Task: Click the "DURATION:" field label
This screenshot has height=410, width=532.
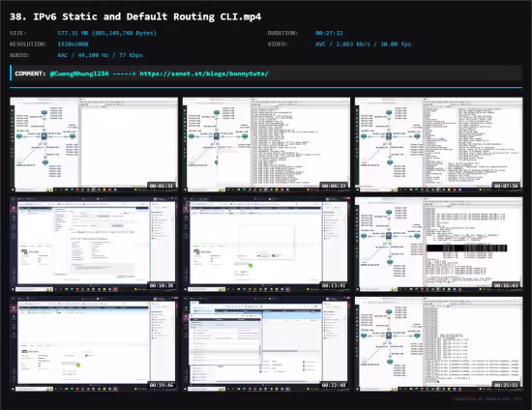Action: [282, 33]
